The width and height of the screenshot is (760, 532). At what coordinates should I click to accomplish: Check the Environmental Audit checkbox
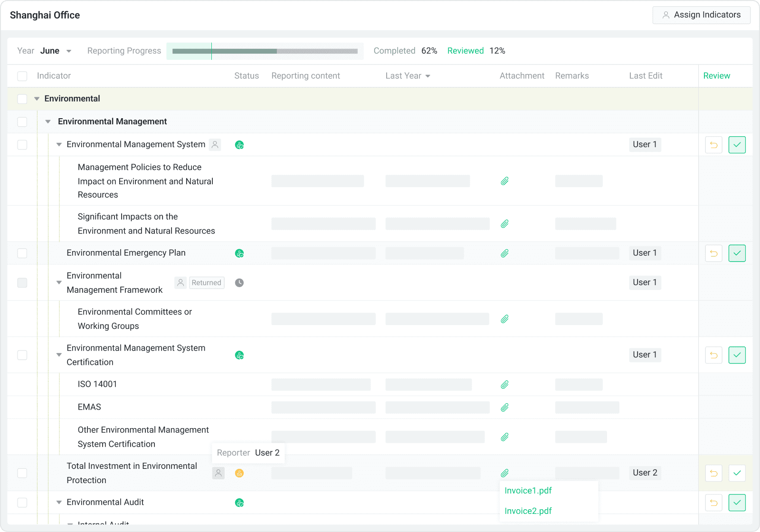pyautogui.click(x=22, y=503)
